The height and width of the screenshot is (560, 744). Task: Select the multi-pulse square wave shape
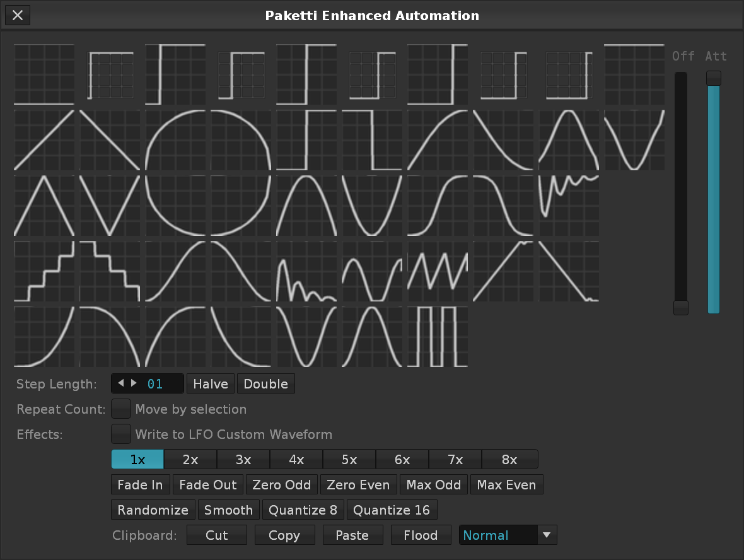438,337
